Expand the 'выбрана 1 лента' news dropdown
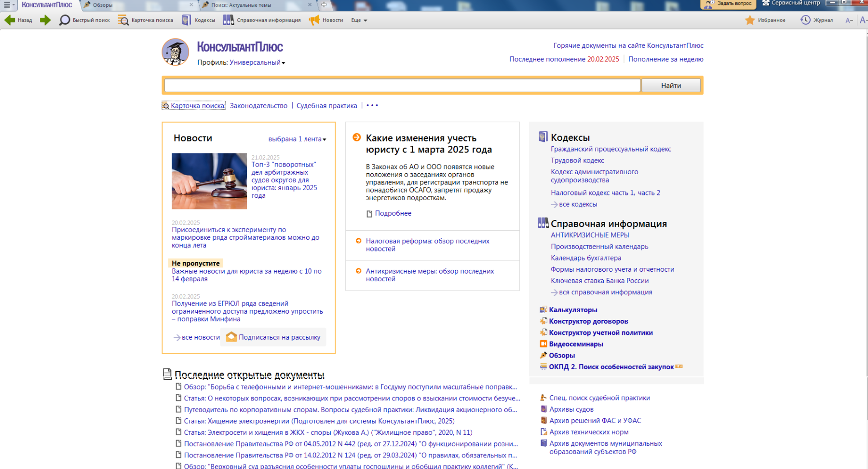Viewport: 868px width, 469px height. click(297, 139)
